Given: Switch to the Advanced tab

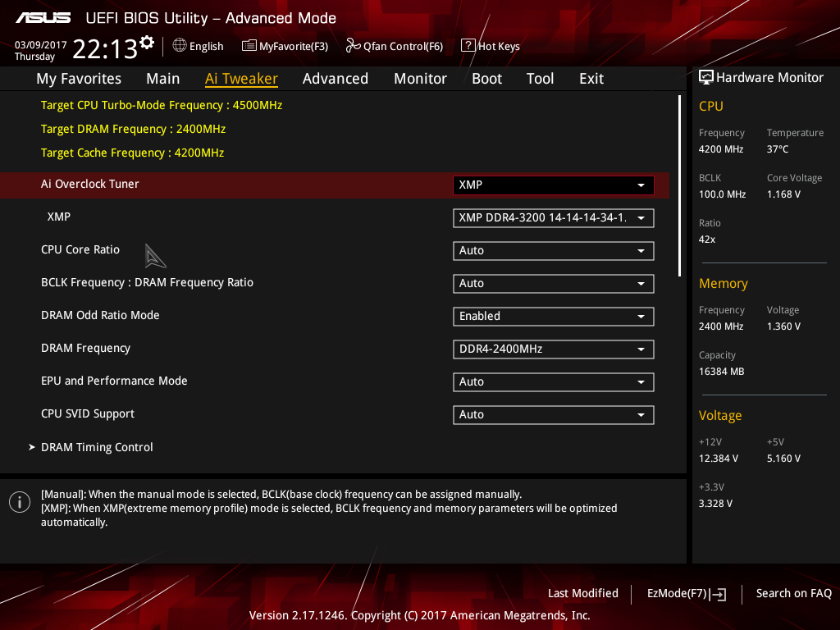Looking at the screenshot, I should point(336,79).
